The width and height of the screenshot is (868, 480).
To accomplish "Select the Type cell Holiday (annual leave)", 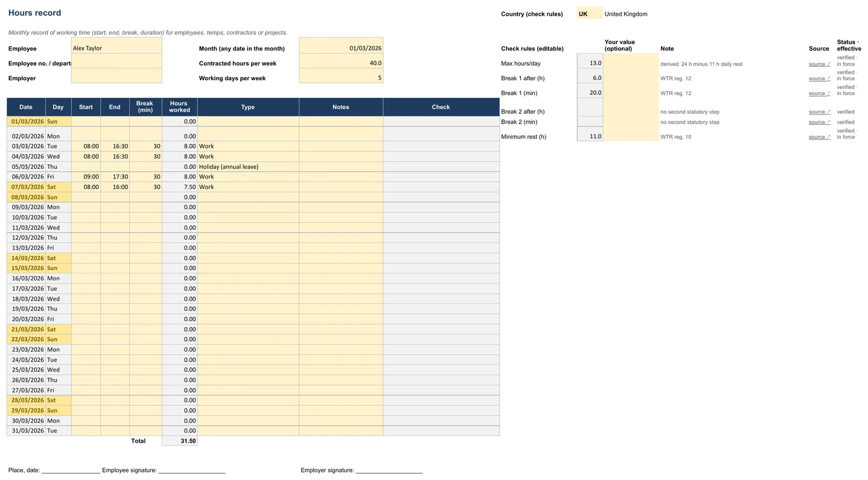I will pos(248,167).
